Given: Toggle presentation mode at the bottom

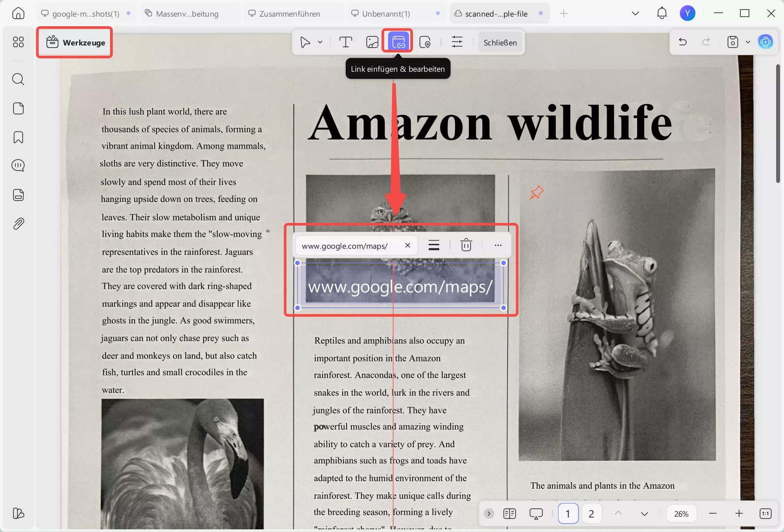Looking at the screenshot, I should tap(535, 514).
